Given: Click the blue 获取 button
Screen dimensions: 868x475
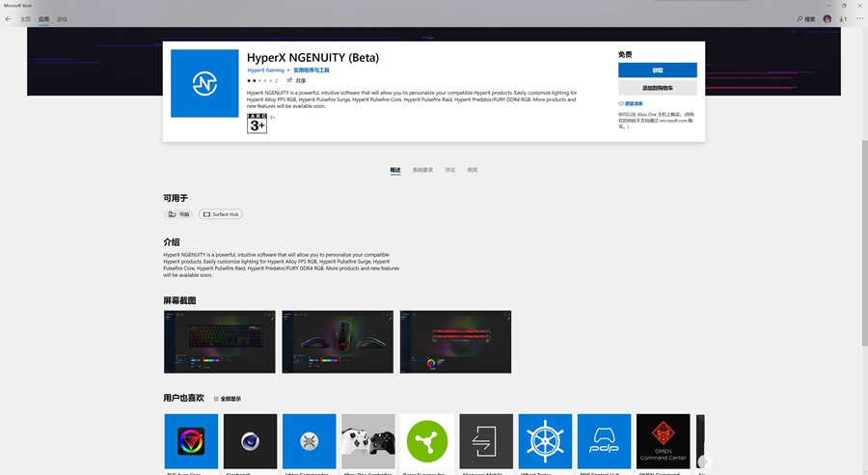Looking at the screenshot, I should pyautogui.click(x=657, y=70).
